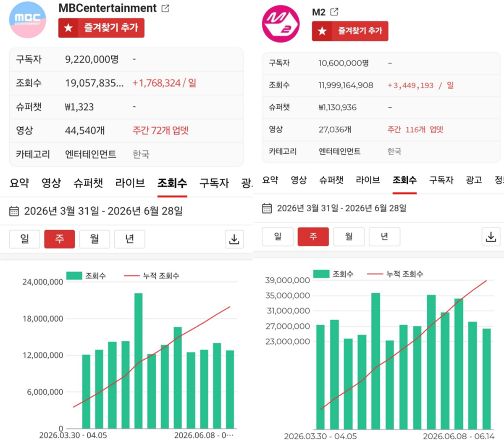
Task: Open calendar icon in M2 panel
Action: [x=267, y=208]
